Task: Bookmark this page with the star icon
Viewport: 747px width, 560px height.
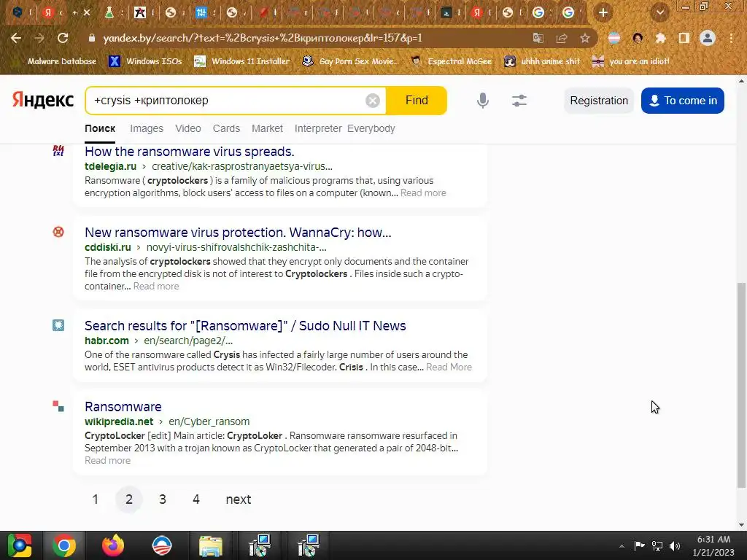Action: [x=585, y=38]
